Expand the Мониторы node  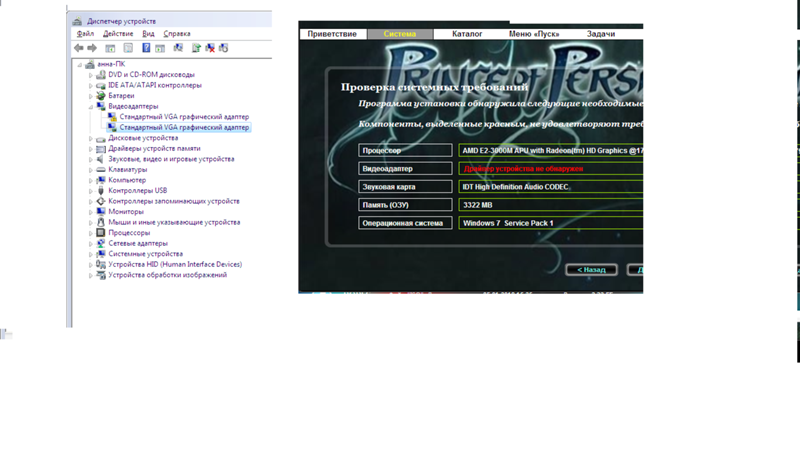[x=91, y=212]
